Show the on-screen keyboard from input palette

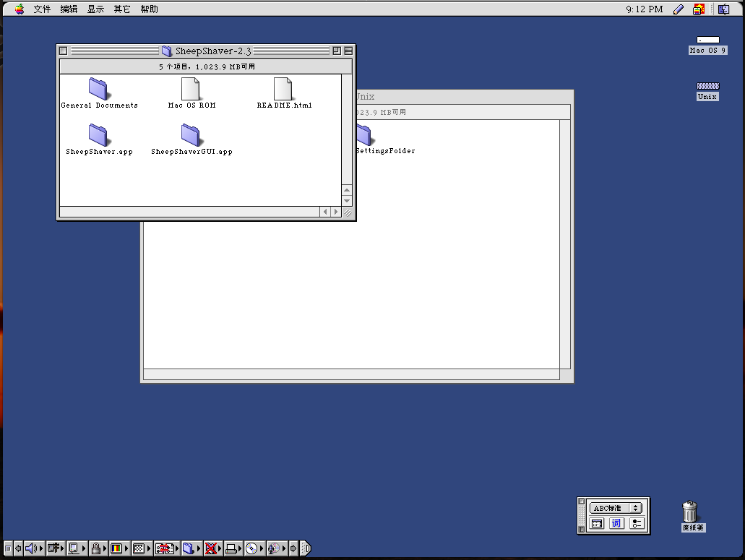click(x=597, y=523)
